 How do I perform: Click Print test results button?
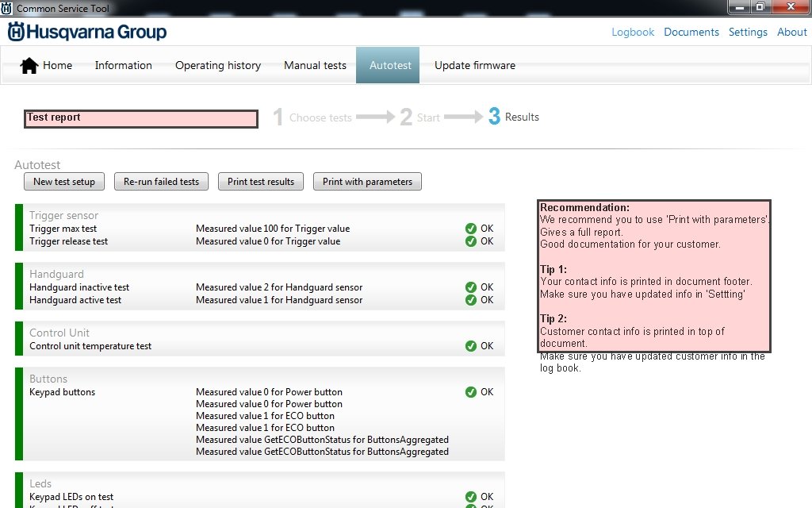click(260, 182)
